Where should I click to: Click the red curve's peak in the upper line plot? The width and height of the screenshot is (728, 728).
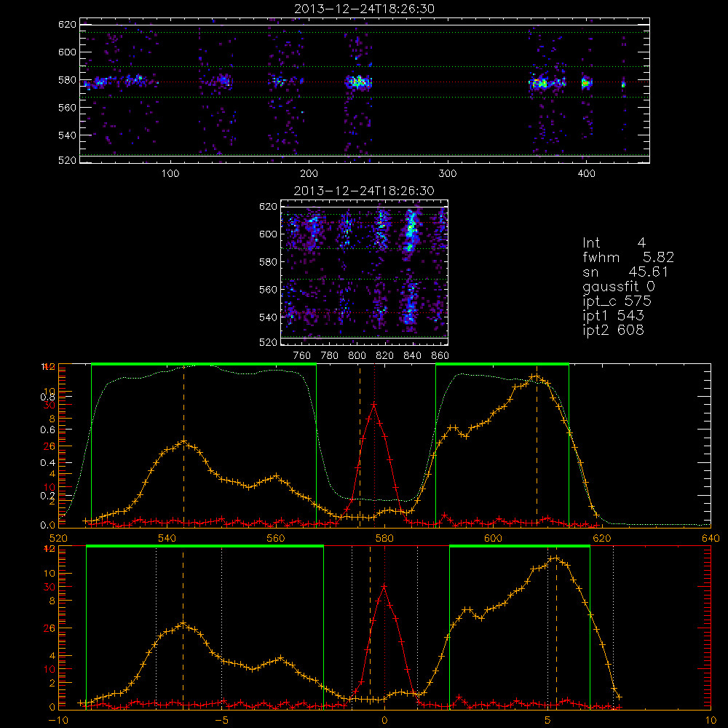click(x=373, y=405)
